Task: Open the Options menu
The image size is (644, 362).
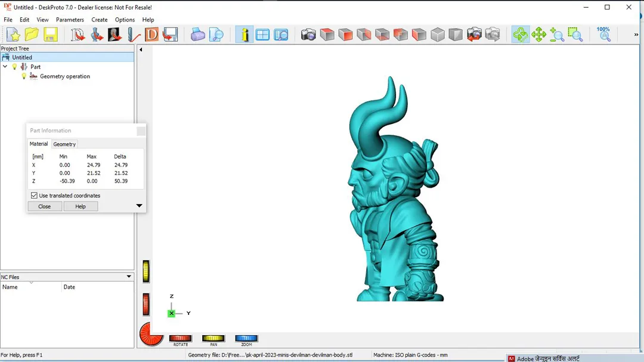Action: (x=125, y=20)
